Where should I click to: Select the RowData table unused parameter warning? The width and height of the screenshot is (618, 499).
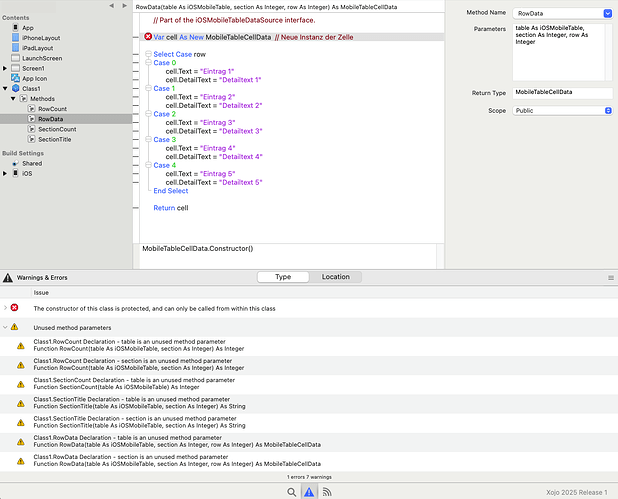[309, 441]
